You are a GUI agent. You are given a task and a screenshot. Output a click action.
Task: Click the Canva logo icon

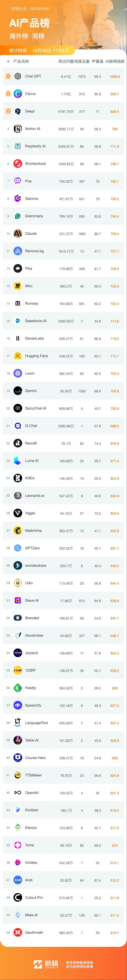point(17,94)
